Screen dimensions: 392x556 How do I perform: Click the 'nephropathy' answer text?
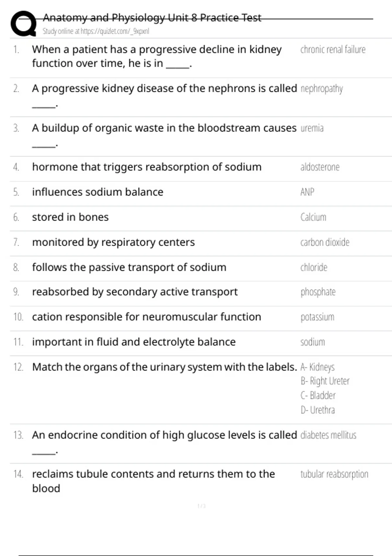pyautogui.click(x=321, y=89)
